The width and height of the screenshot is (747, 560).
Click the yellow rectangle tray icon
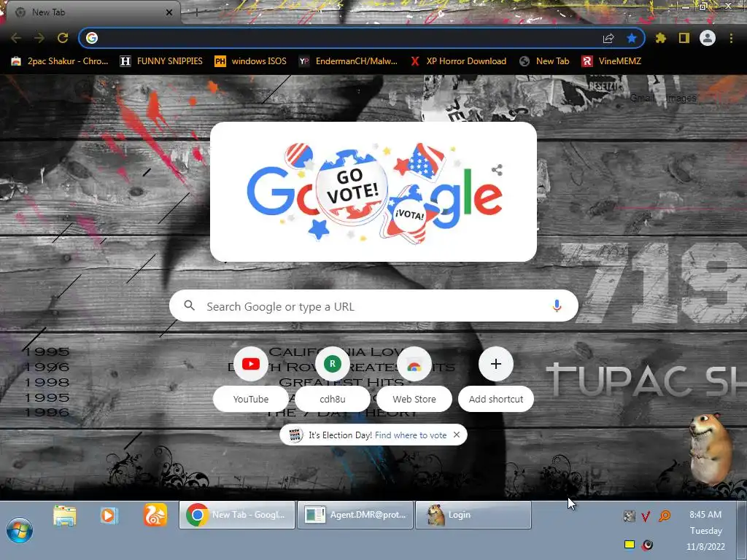[630, 544]
